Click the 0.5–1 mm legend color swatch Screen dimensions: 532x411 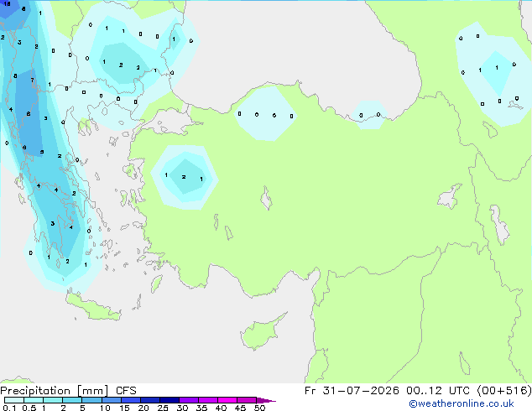point(34,400)
